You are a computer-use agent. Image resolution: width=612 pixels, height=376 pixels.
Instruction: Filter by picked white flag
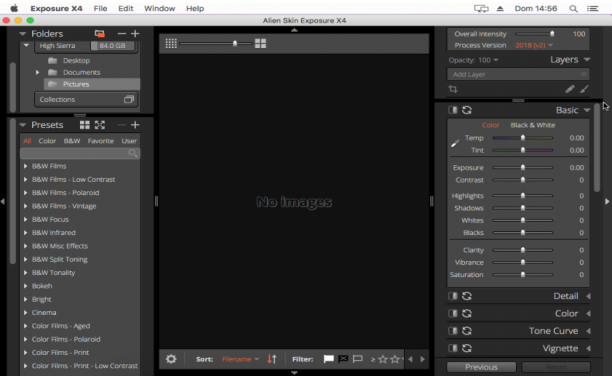(x=329, y=359)
